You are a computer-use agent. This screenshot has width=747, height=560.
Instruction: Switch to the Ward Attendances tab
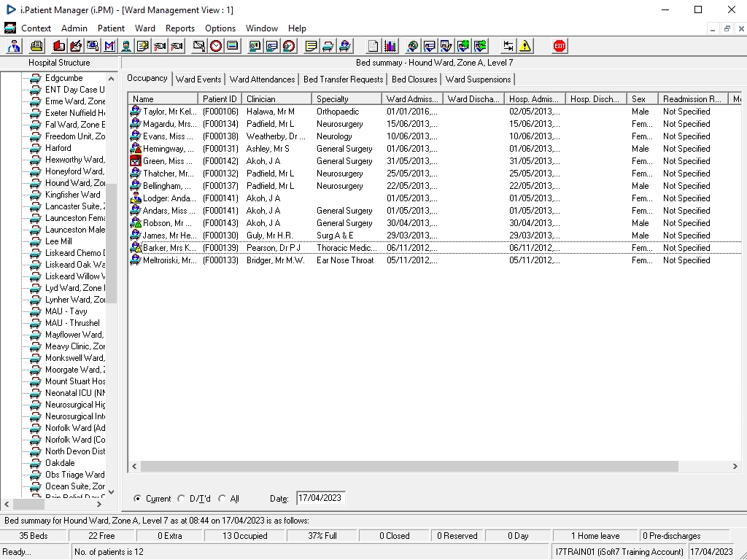point(262,79)
